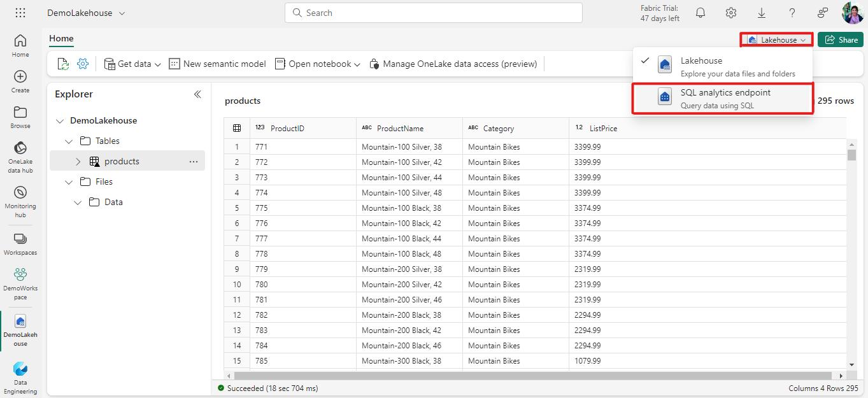This screenshot has height=398, width=868.
Task: Click the horizontal scrollbar of the table
Action: tap(532, 376)
